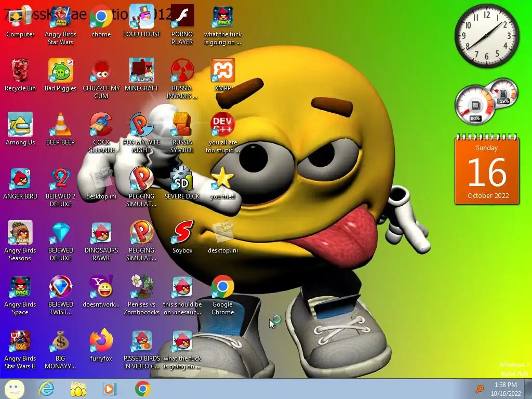The height and width of the screenshot is (399, 532).
Task: Select the 'you tried' star icon
Action: point(222,183)
